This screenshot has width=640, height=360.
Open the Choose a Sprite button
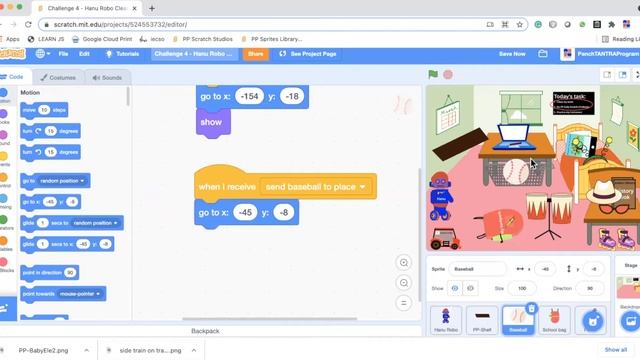point(592,321)
